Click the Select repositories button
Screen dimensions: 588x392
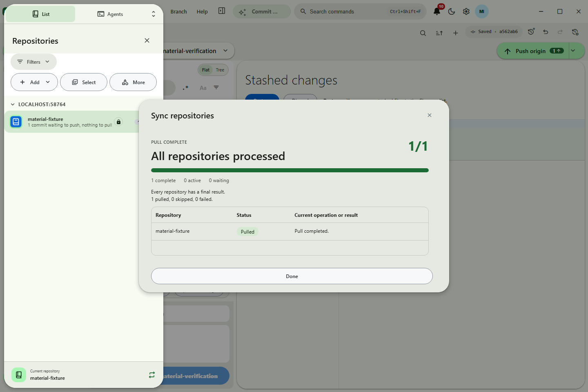coord(84,82)
